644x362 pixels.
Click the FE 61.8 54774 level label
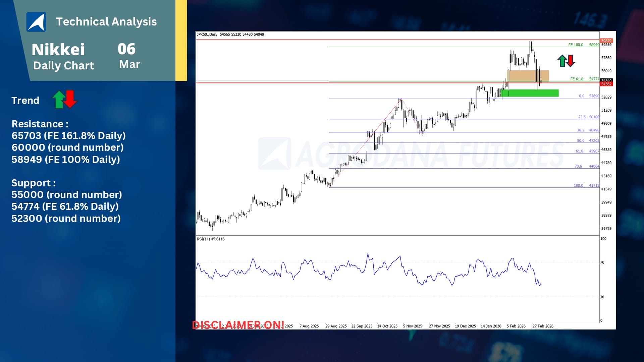pyautogui.click(x=584, y=79)
